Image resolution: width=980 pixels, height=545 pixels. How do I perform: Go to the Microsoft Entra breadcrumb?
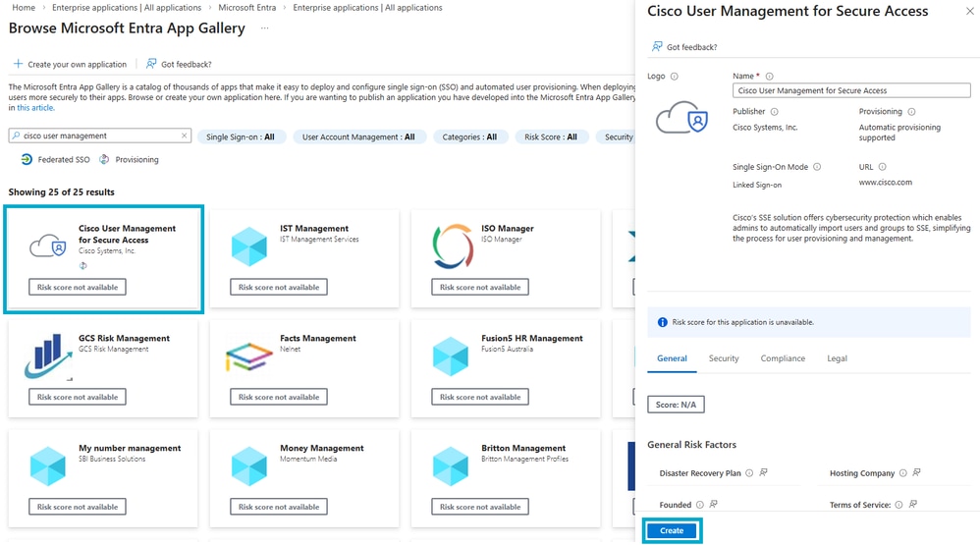(x=246, y=8)
